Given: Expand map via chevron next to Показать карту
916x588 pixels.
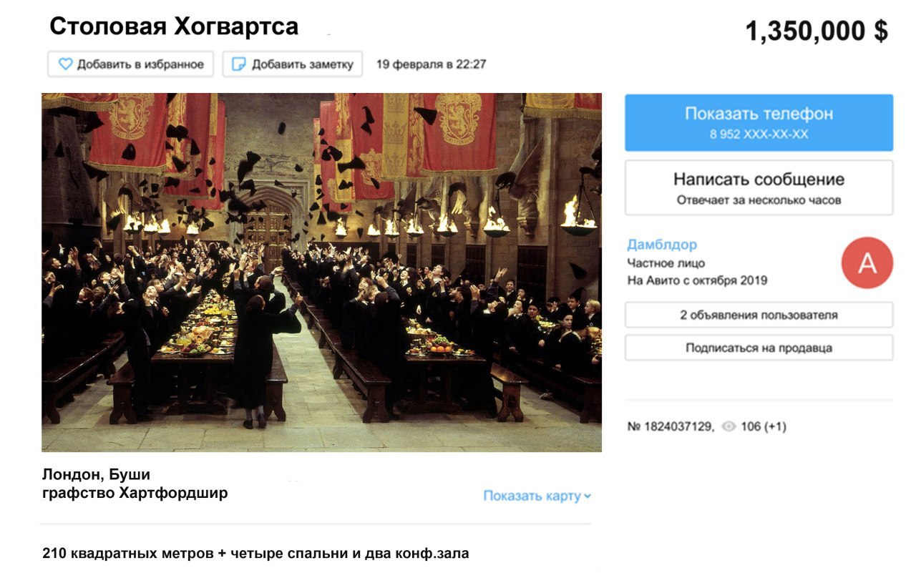Looking at the screenshot, I should pos(588,496).
